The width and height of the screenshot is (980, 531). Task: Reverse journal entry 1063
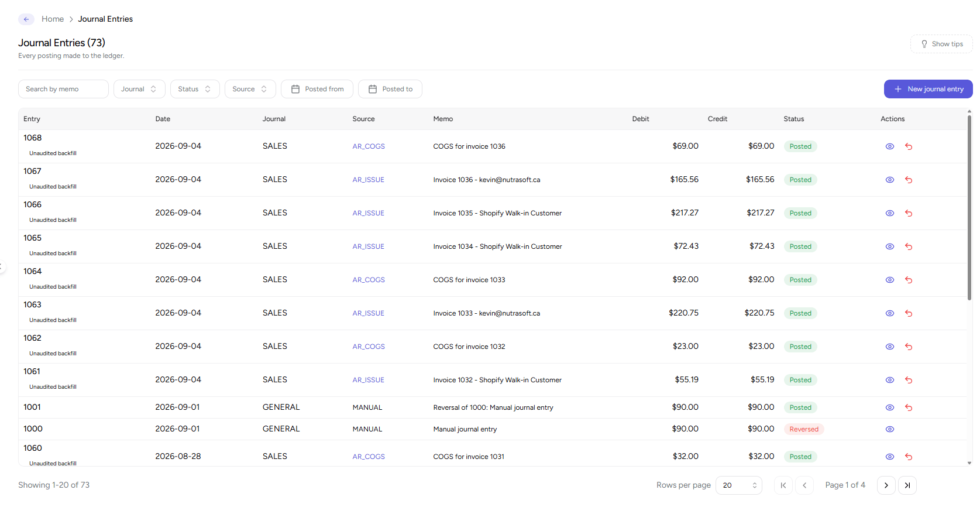click(x=909, y=313)
